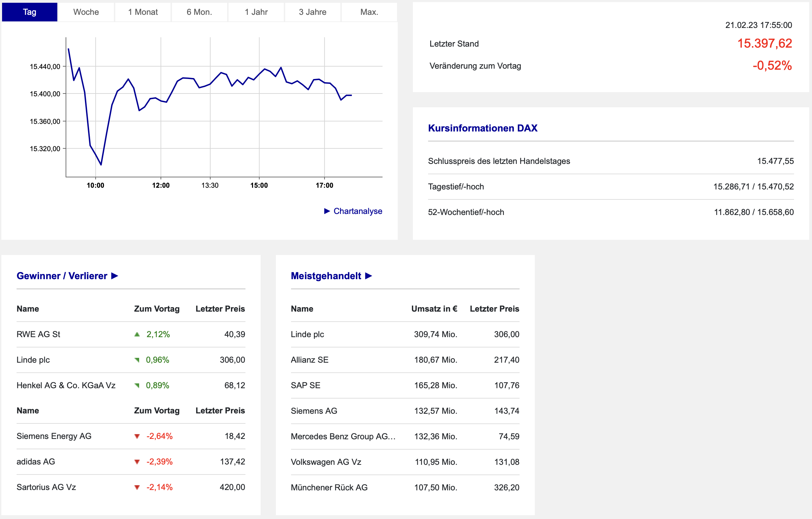Click red down-arrow beside adidas AG

[137, 462]
